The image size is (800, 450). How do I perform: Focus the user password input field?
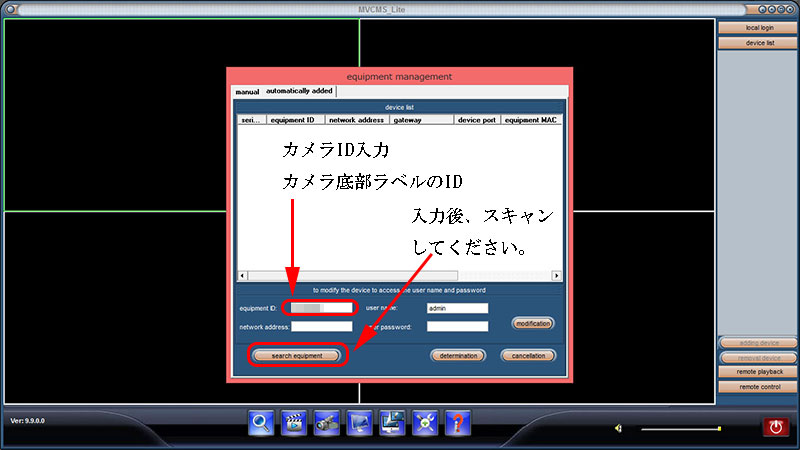click(x=457, y=327)
